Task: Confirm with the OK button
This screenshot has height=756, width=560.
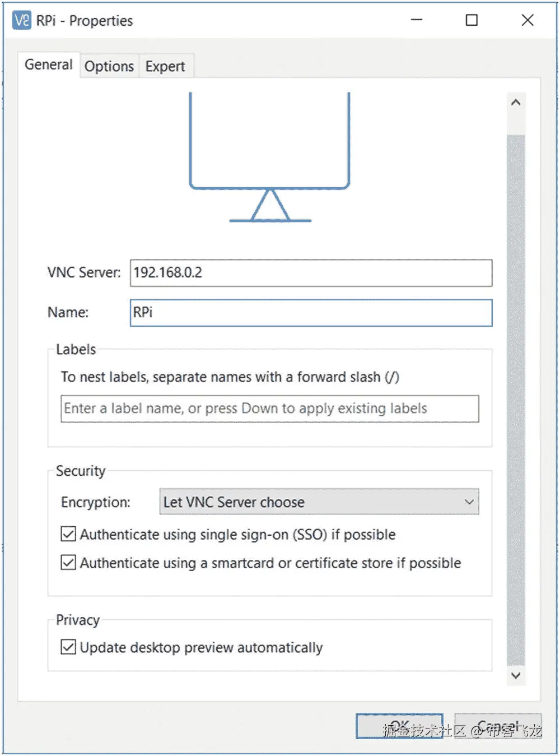Action: (399, 726)
